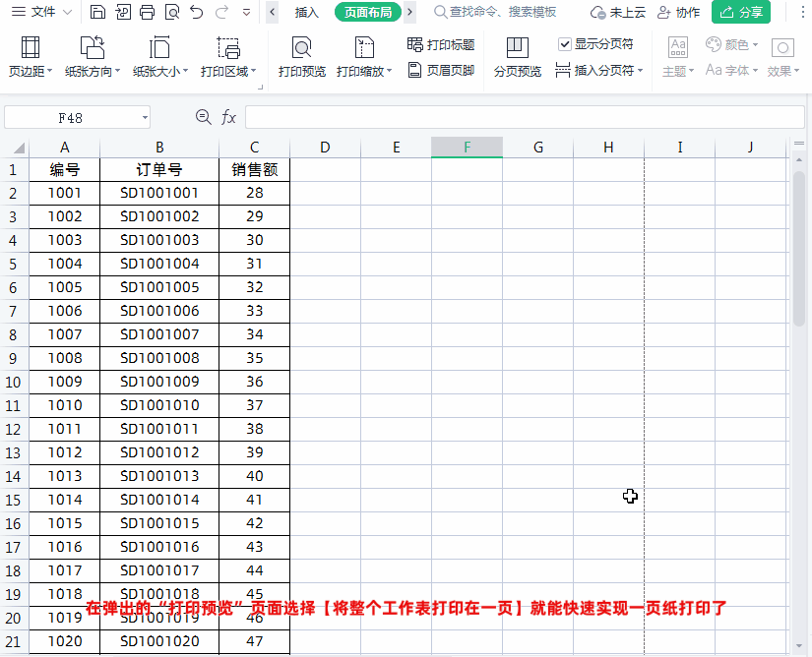Image resolution: width=812 pixels, height=657 pixels.
Task: Click the split handle above scrollbar
Action: click(x=799, y=144)
